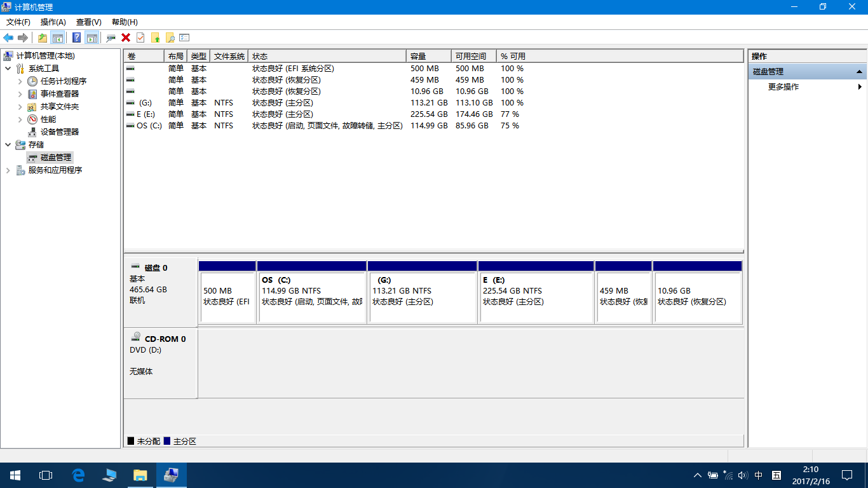This screenshot has width=868, height=488.
Task: Expand the 共享文件夹 tree node arrow
Action: point(20,107)
